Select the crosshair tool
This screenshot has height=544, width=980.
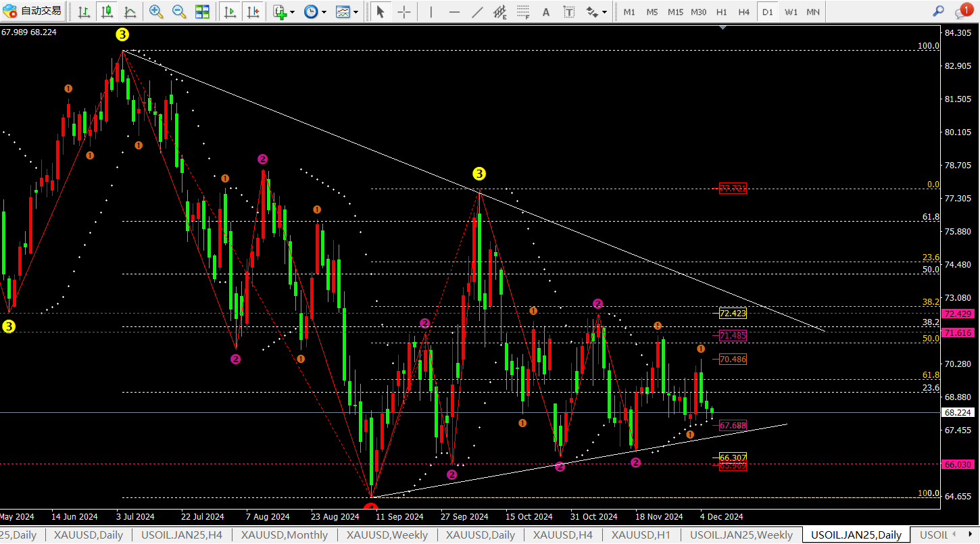pos(403,11)
